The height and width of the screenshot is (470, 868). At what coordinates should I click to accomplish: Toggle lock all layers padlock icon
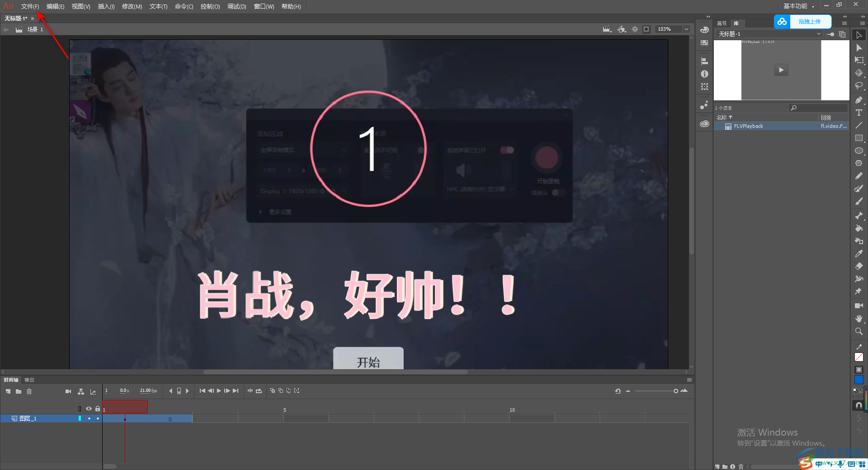pyautogui.click(x=98, y=409)
